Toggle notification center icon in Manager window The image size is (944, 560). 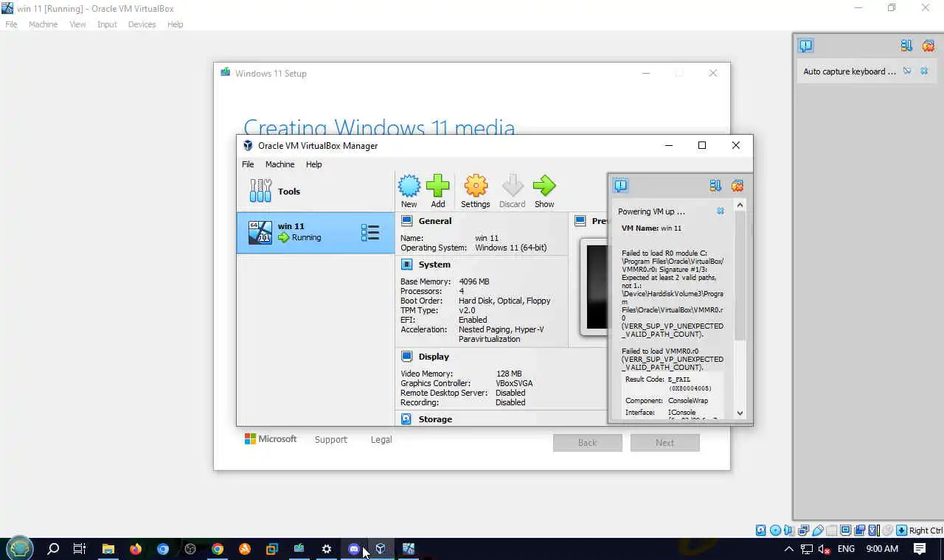pyautogui.click(x=621, y=186)
